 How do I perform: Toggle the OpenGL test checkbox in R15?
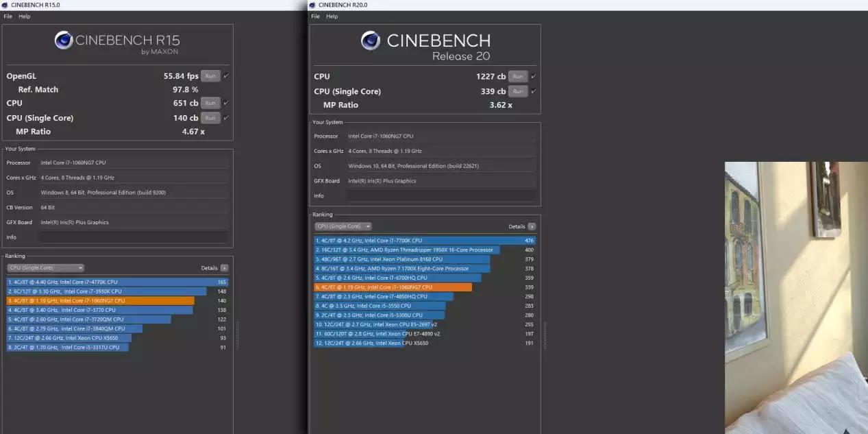point(226,76)
